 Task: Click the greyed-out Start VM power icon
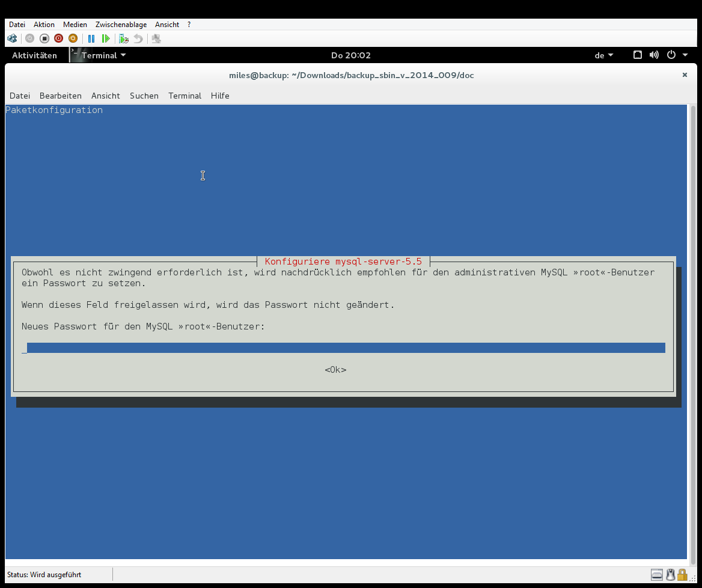(x=29, y=38)
